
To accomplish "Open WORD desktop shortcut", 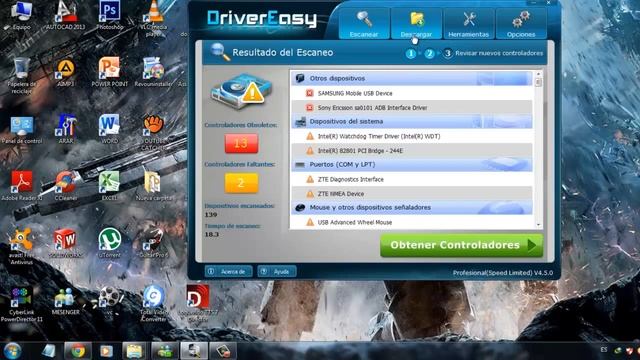I will [109, 129].
